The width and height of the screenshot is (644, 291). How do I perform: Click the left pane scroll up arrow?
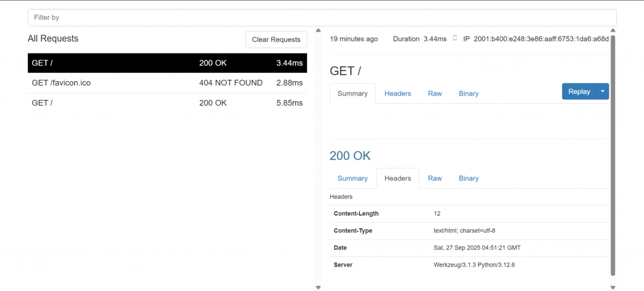coord(318,30)
